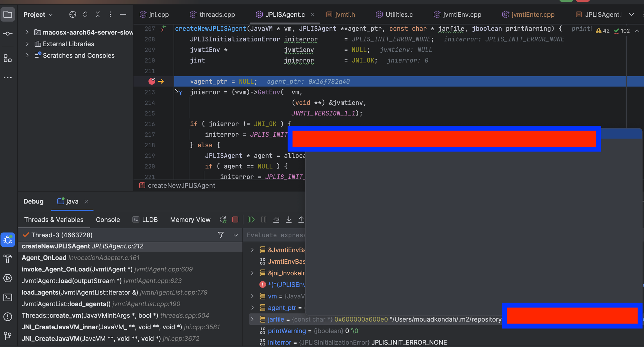Click the Evaluate expression field

point(275,235)
